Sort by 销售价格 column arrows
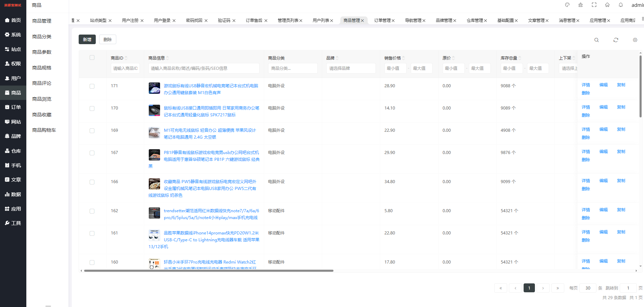The height and width of the screenshot is (307, 644). click(404, 58)
